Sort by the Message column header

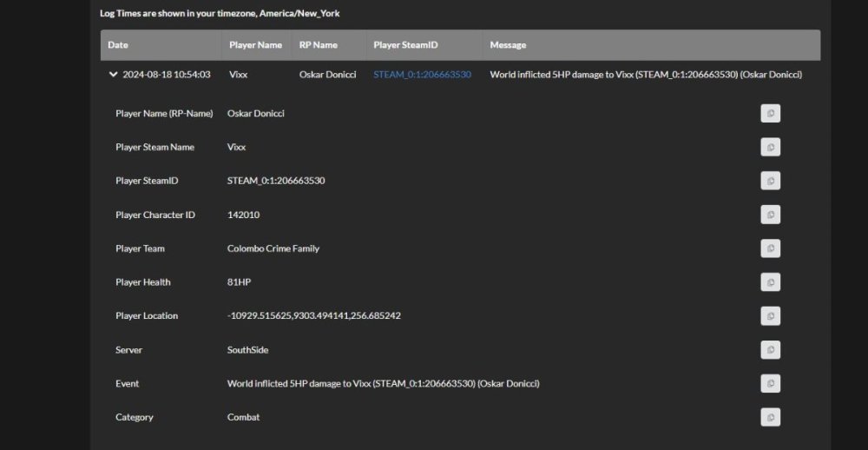coord(508,45)
